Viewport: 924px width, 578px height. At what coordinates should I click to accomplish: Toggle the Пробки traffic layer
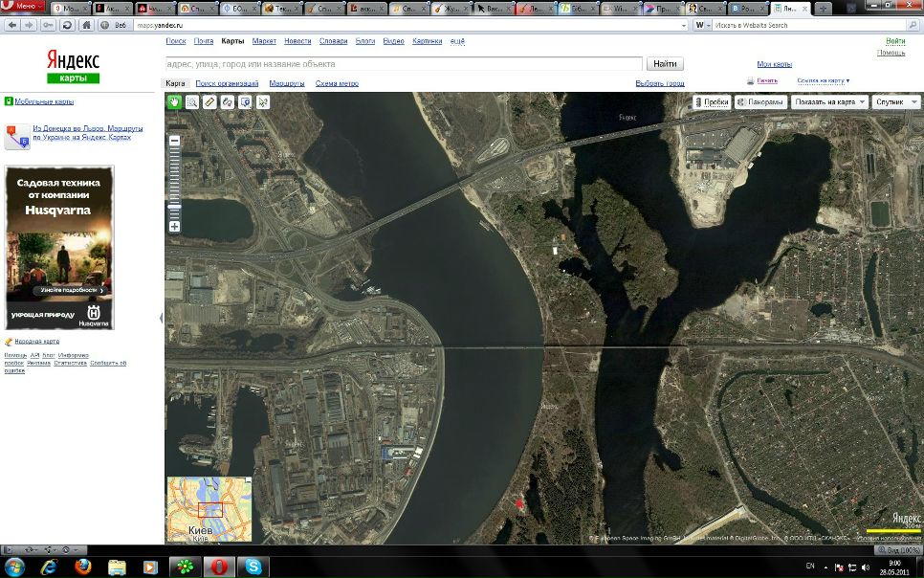click(x=712, y=101)
